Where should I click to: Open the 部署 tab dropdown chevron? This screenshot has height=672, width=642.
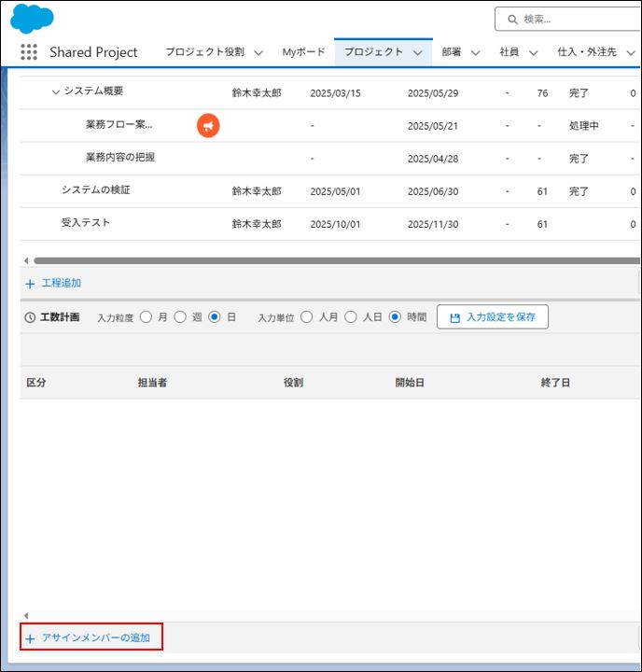(475, 52)
